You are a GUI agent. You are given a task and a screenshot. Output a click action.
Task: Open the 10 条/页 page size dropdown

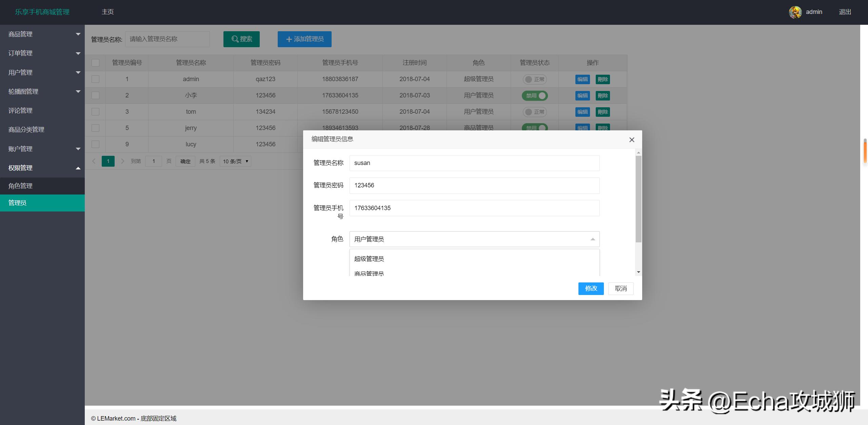coord(235,161)
